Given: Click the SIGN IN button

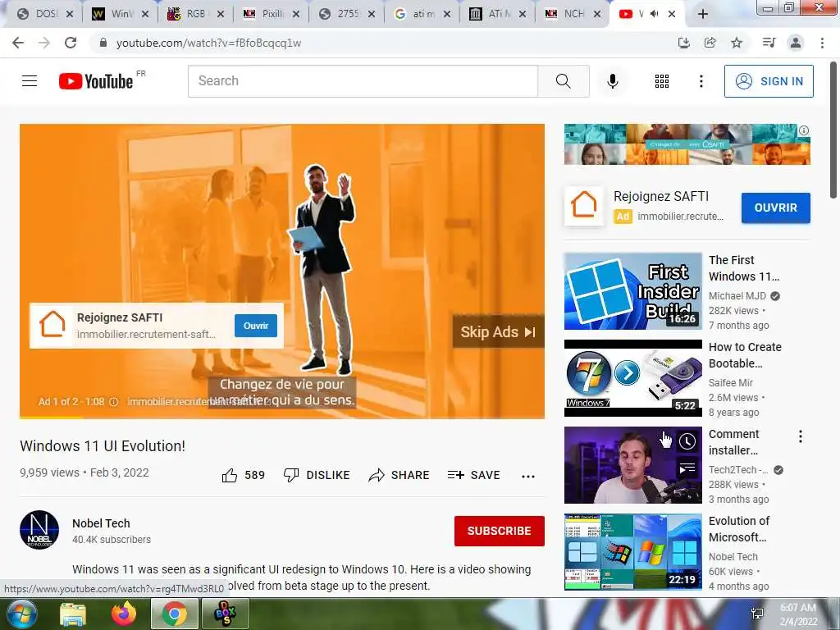Looking at the screenshot, I should tap(769, 81).
